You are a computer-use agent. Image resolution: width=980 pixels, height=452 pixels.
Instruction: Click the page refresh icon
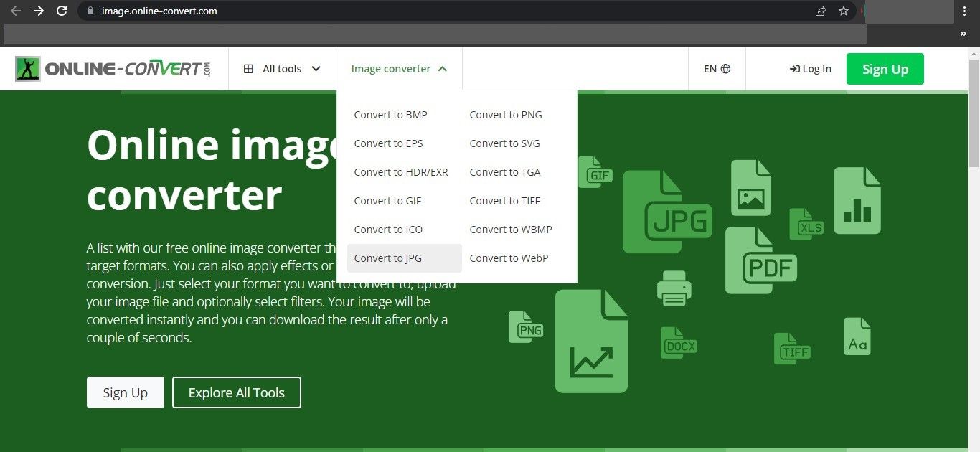(62, 11)
